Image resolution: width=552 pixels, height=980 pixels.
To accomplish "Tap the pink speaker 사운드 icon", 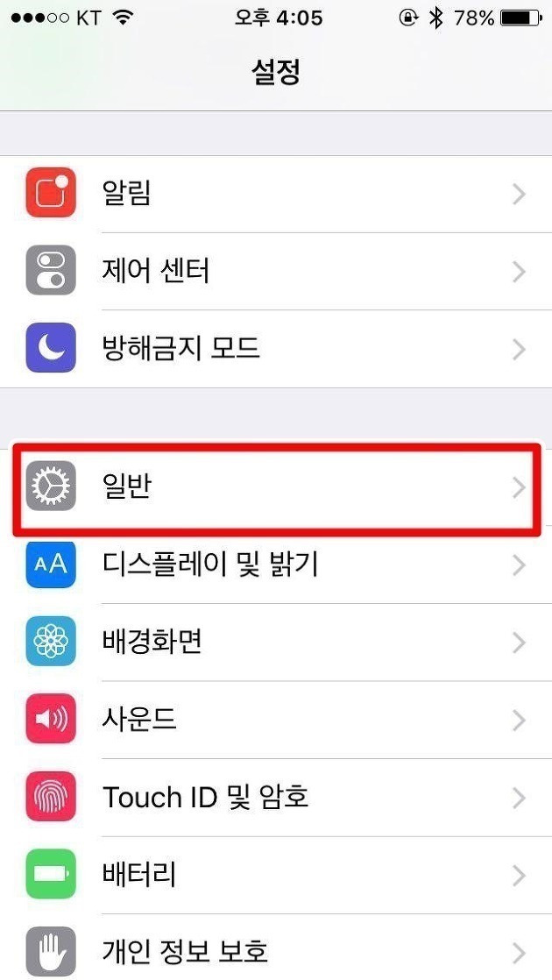I will (51, 719).
